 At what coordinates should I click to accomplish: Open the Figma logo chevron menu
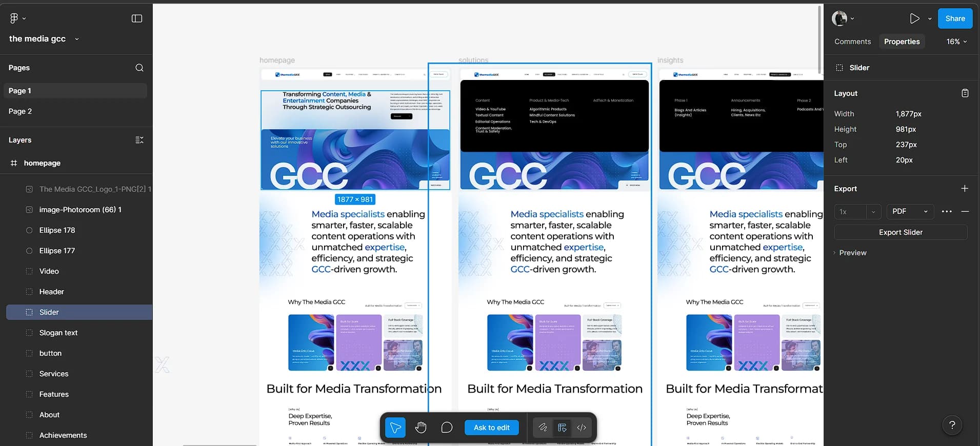(x=24, y=18)
